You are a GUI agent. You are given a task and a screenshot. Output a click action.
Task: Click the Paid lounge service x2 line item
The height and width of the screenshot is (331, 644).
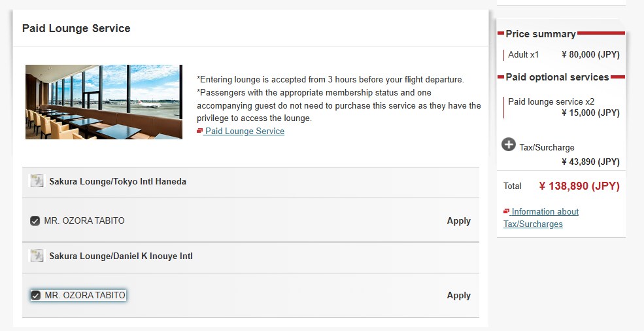pos(551,101)
